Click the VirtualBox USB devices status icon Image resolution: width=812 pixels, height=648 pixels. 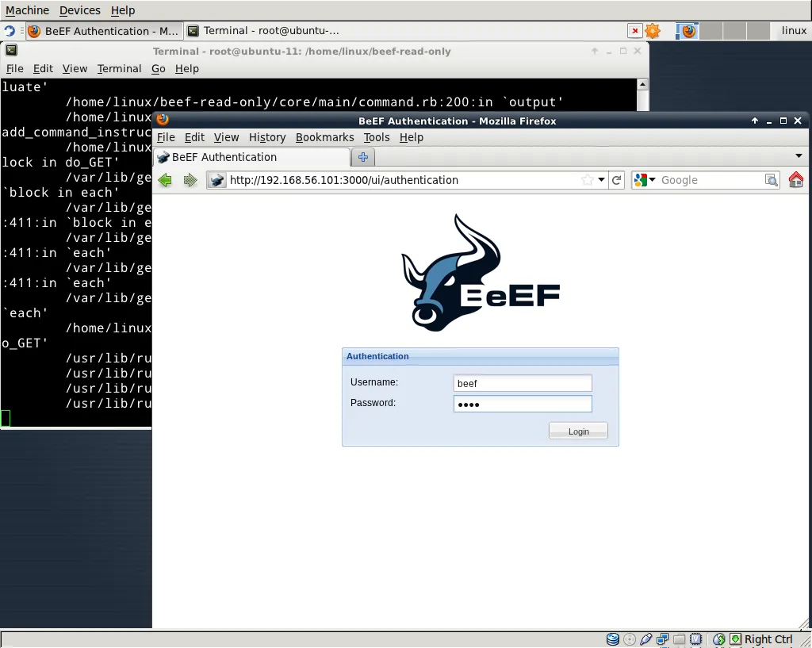(x=646, y=639)
